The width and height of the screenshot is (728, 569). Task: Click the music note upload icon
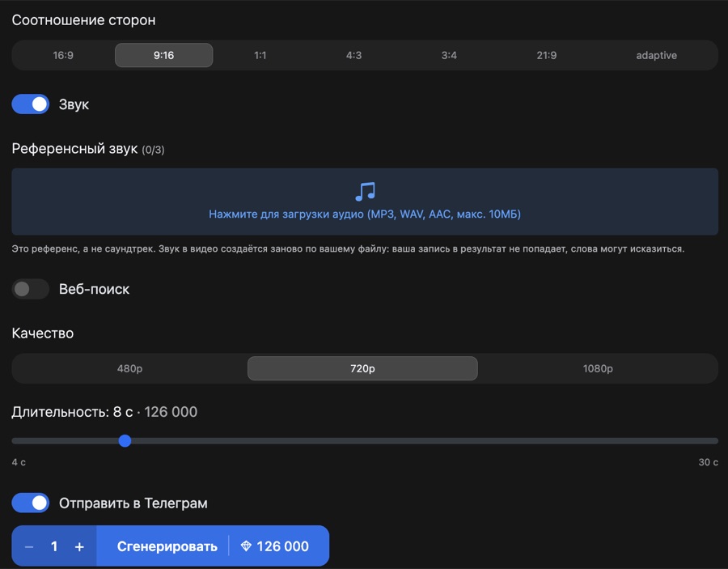pos(365,191)
